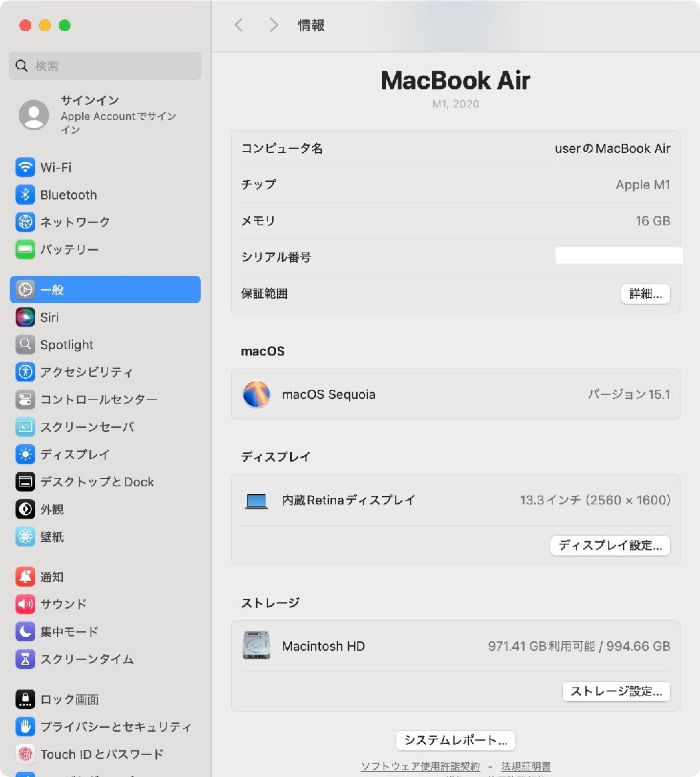Screen dimensions: 700x777
Task: Click the 通知 bell icon
Action: coord(25,576)
